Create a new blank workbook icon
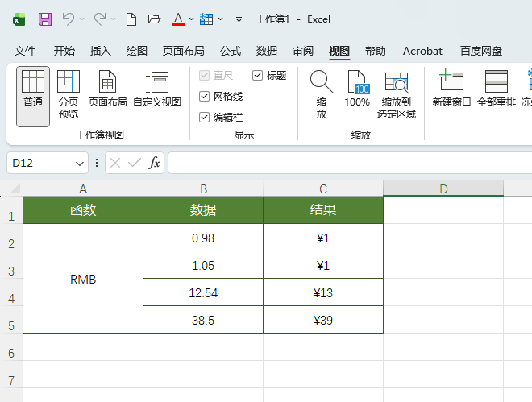532x402 pixels. point(131,19)
